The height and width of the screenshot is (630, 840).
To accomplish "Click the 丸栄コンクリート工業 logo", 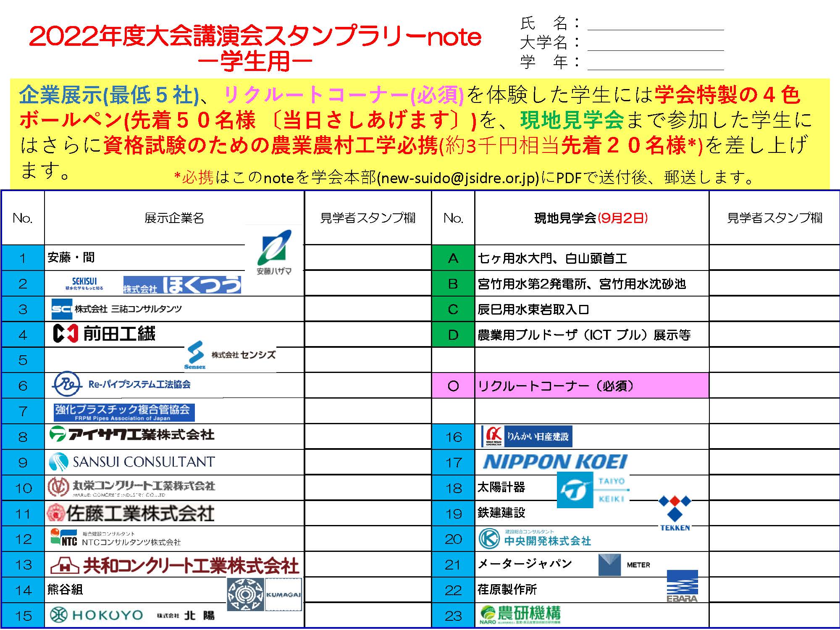I will tap(131, 487).
